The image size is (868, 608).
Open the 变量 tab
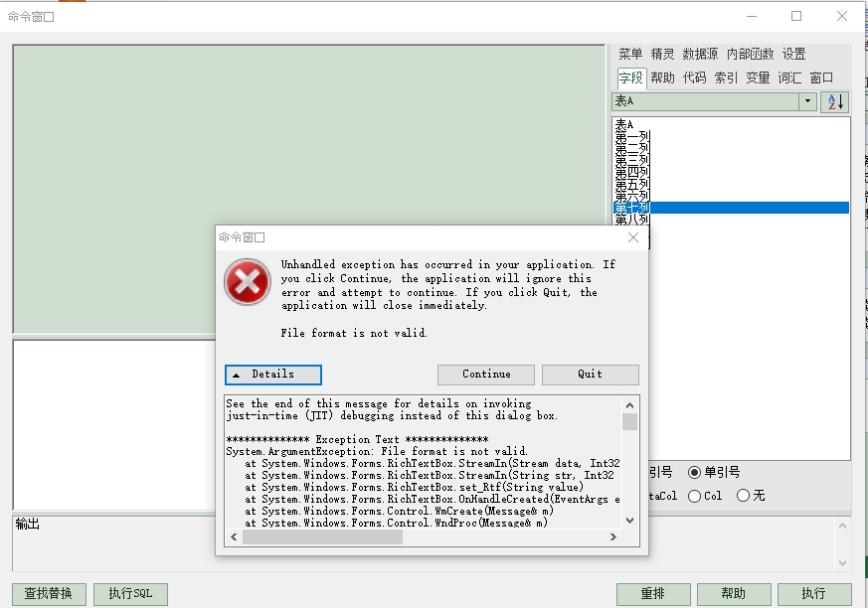tap(758, 77)
